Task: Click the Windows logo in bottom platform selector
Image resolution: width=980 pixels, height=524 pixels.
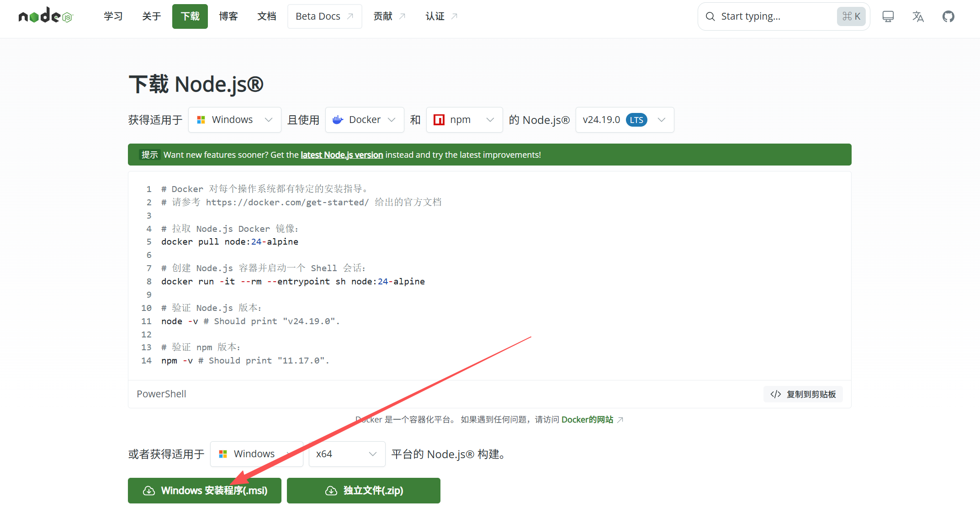Action: (x=223, y=454)
